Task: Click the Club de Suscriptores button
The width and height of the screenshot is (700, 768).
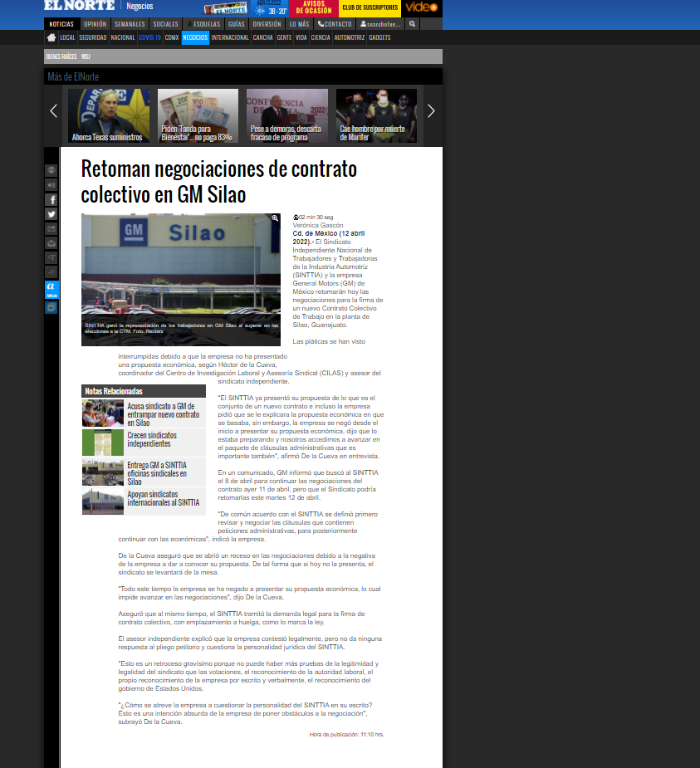Action: click(370, 7)
